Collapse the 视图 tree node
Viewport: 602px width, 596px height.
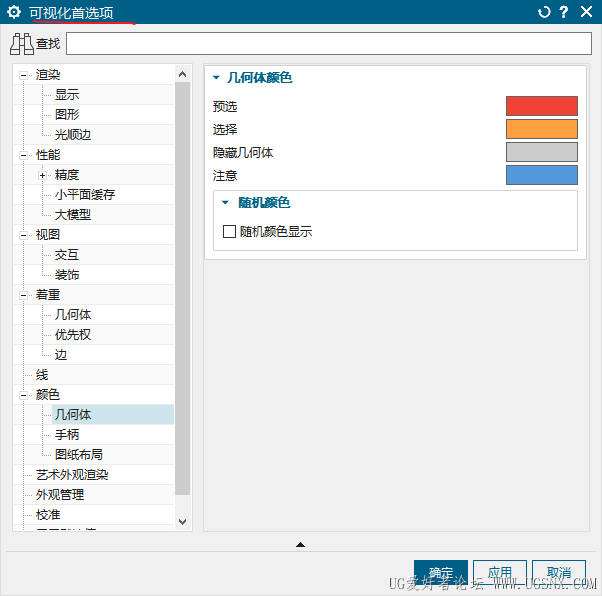[x=23, y=235]
